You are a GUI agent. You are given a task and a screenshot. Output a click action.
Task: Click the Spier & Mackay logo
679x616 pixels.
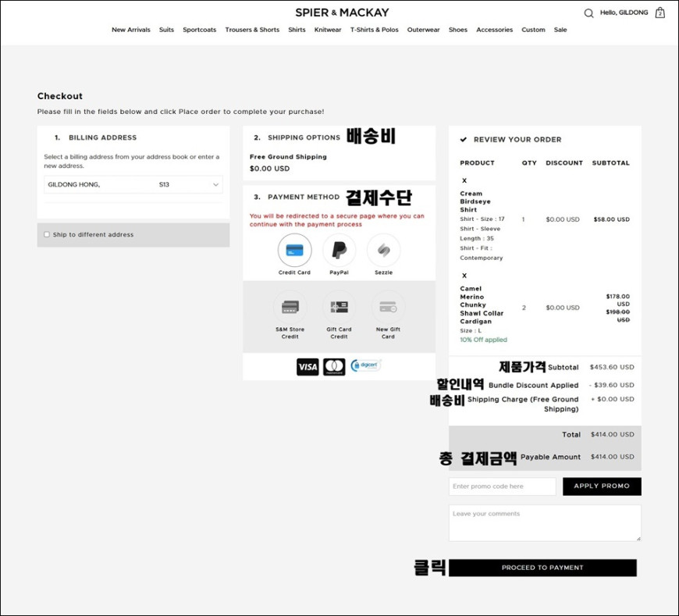[342, 12]
